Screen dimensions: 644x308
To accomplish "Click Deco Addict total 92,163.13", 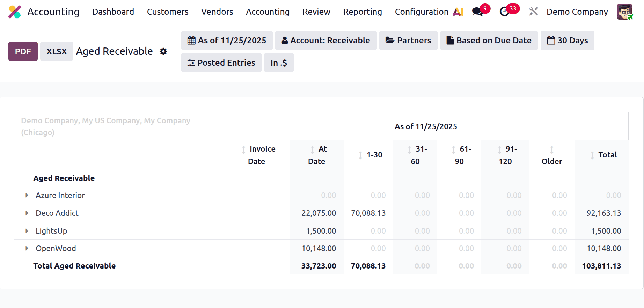I will (604, 213).
